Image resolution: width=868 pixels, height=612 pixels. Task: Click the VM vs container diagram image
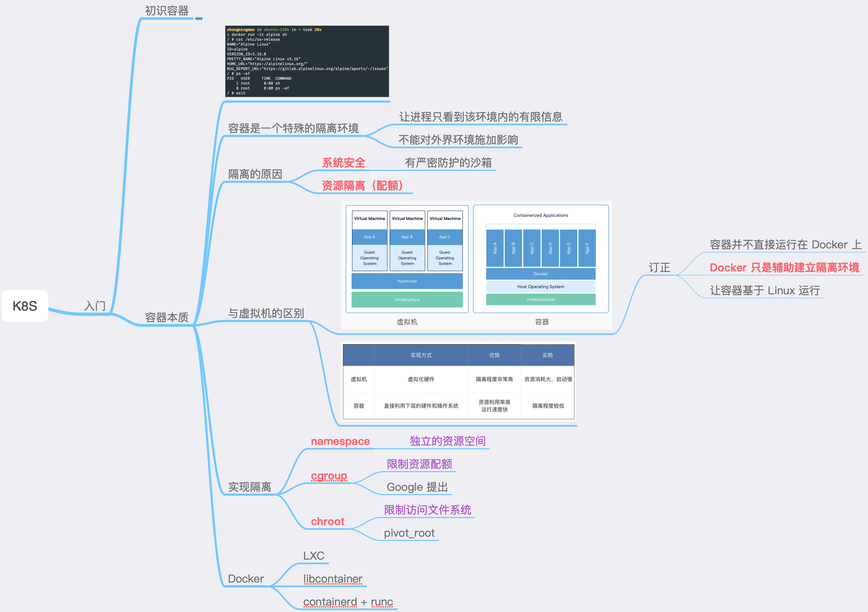476,265
